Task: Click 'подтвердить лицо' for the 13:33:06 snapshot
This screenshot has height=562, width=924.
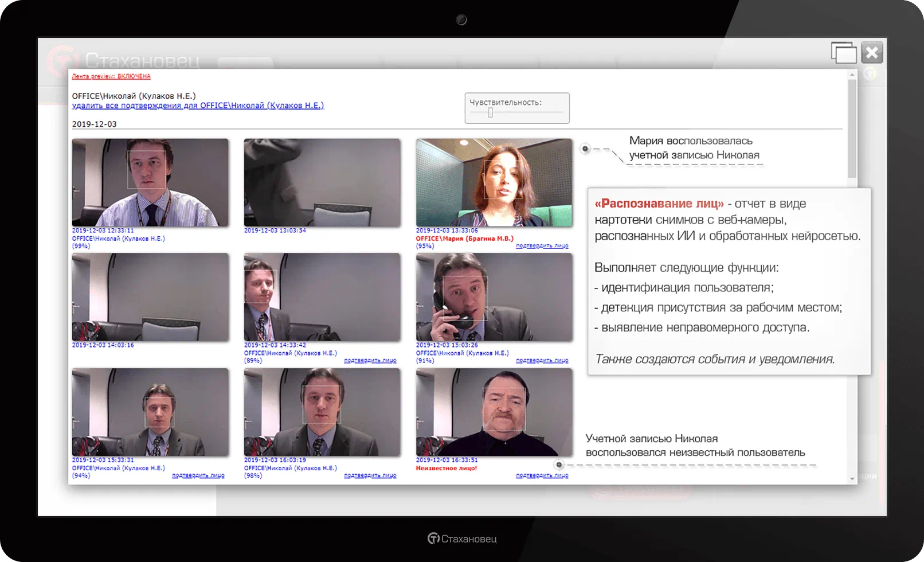Action: [542, 246]
